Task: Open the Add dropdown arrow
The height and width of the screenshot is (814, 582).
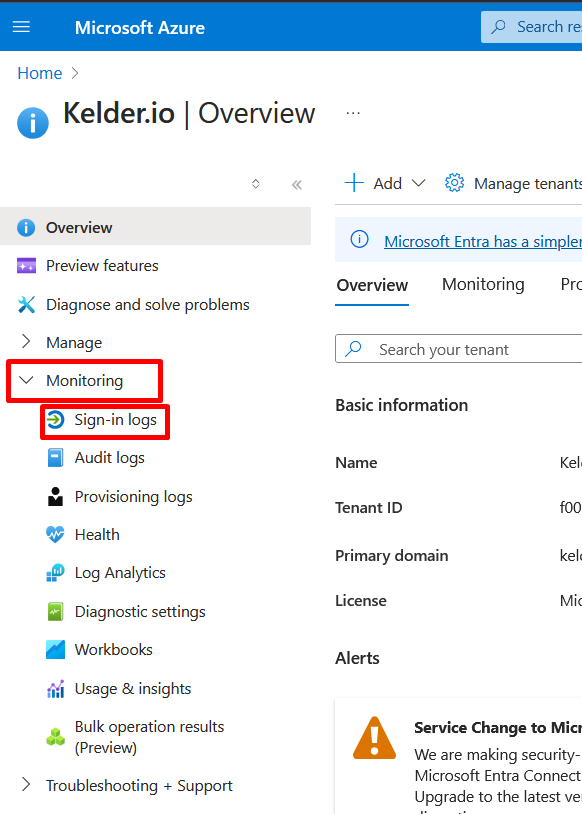Action: 418,183
